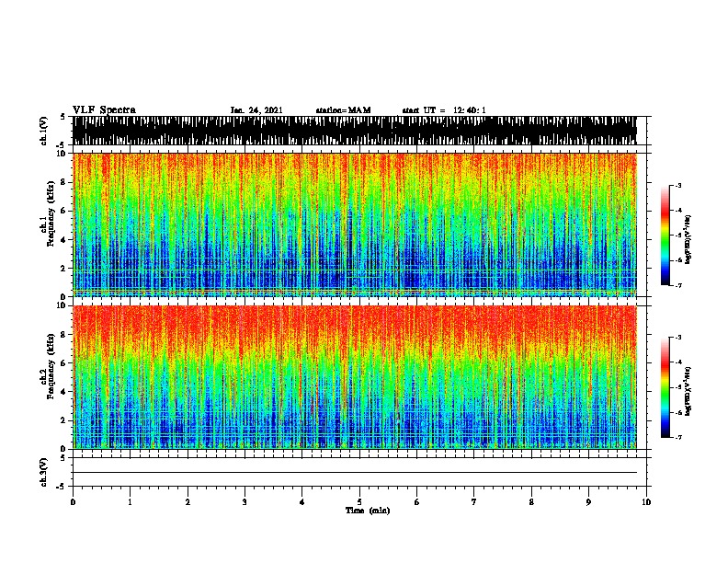Click the "2" kHz tick on ch.2 axis
Screen dimensions: 728x563
click(64, 420)
